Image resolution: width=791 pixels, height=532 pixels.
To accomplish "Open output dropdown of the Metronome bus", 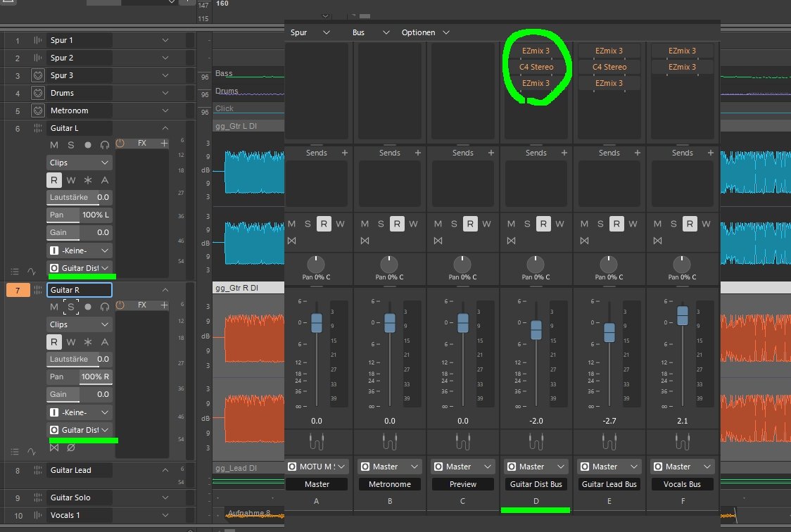I will click(390, 467).
